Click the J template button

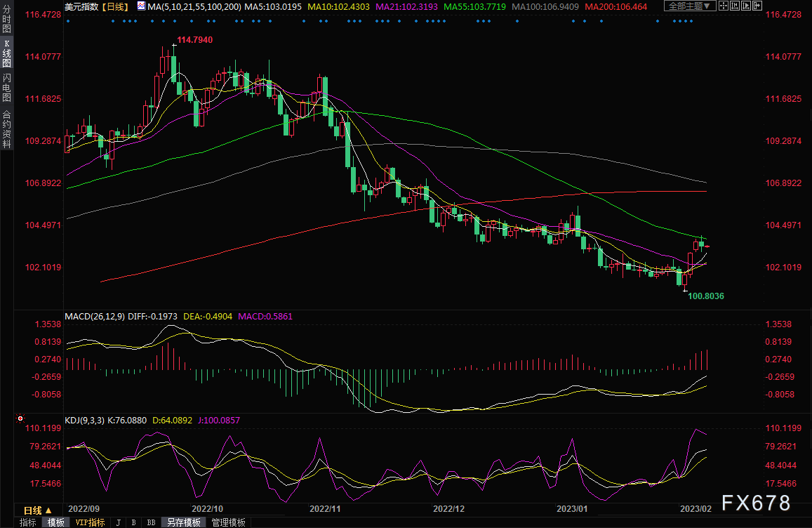pos(118,522)
